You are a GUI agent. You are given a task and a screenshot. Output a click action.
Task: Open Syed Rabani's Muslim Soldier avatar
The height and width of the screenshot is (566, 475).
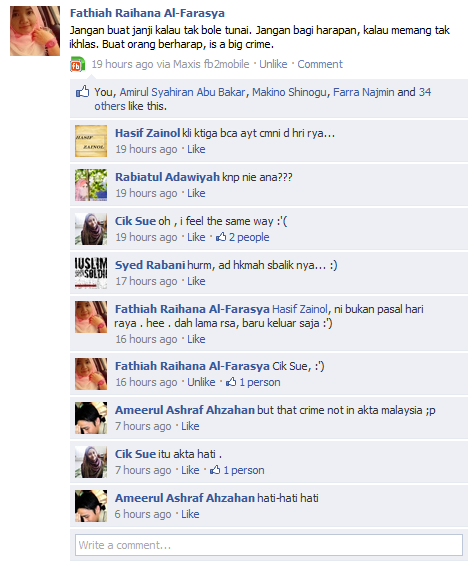click(91, 273)
